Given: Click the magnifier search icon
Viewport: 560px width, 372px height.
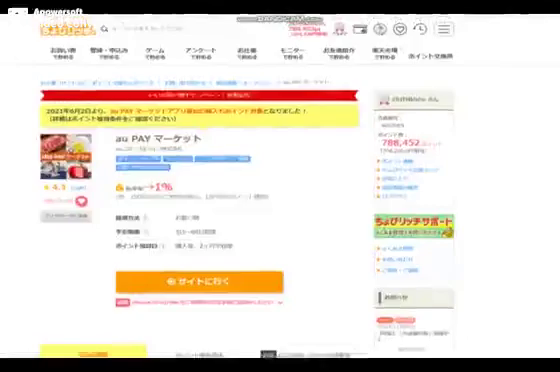Looking at the screenshot, I should click(x=104, y=29).
